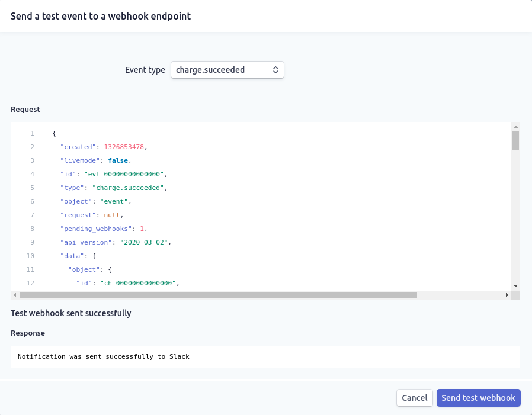This screenshot has height=415, width=532.
Task: Click the left arrow of the horizontal scrollbar
Action: (x=15, y=295)
